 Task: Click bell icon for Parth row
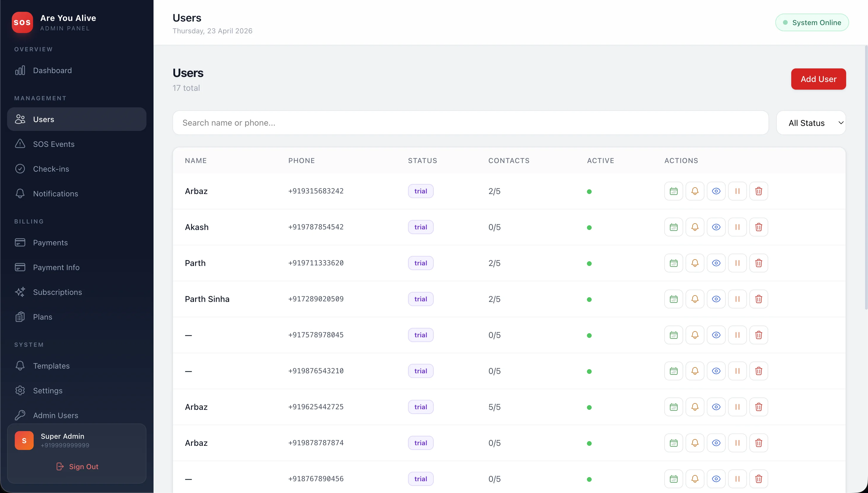coord(695,263)
